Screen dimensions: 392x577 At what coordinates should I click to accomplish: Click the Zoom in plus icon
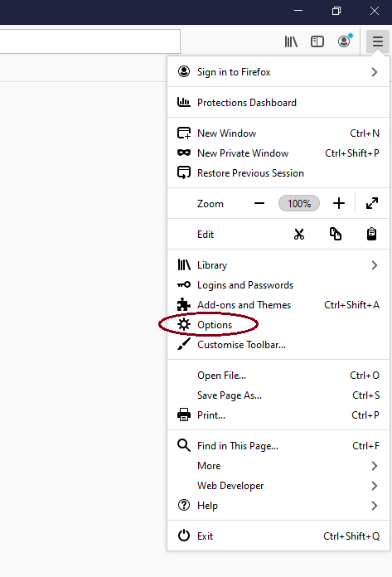(339, 203)
